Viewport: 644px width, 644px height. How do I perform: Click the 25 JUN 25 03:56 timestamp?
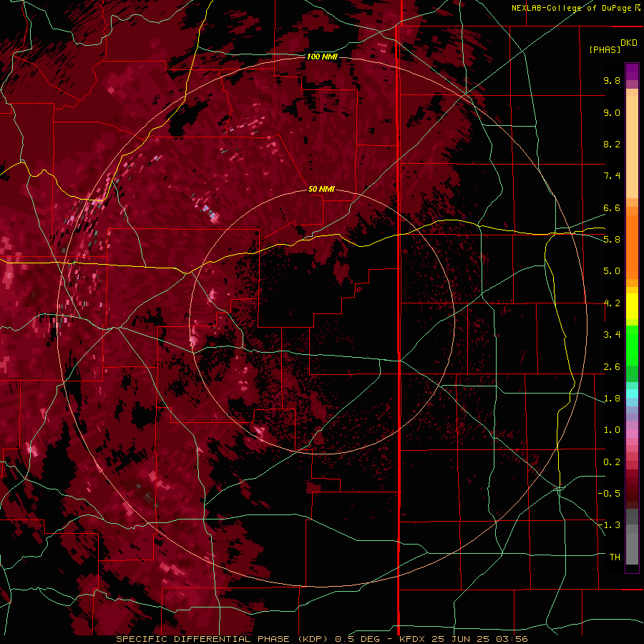[479, 639]
